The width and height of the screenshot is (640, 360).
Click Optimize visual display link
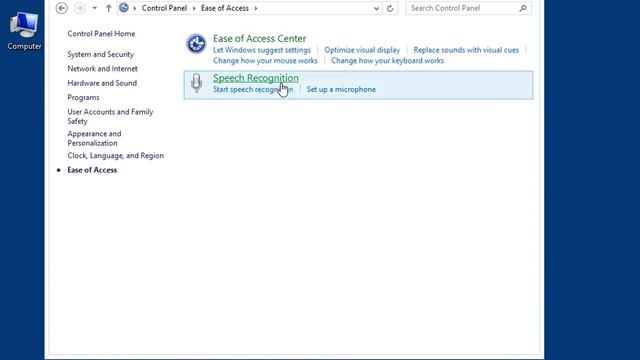tap(362, 50)
